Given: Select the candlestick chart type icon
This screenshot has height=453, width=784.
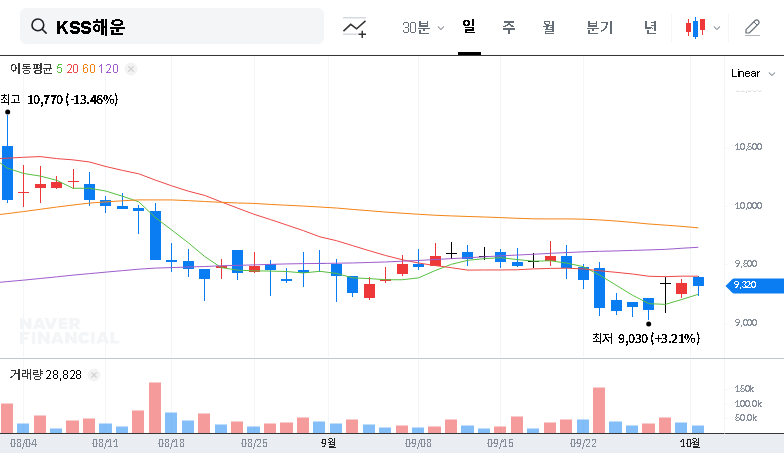Looking at the screenshot, I should 695,28.
